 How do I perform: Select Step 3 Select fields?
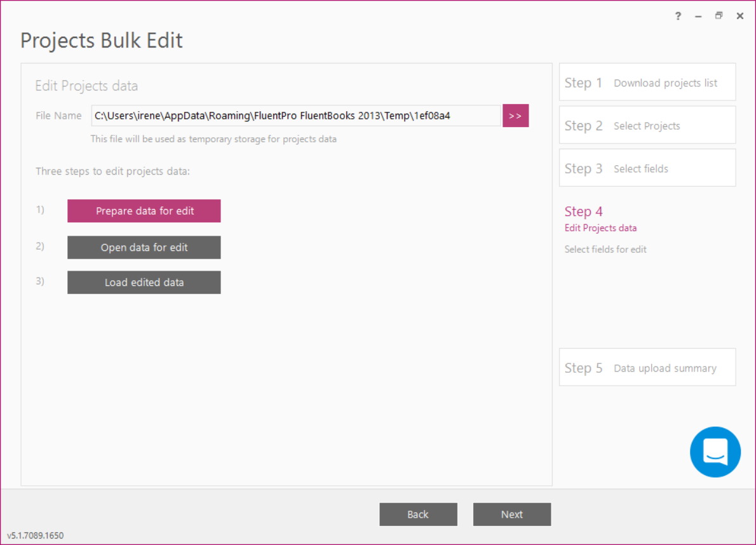647,168
